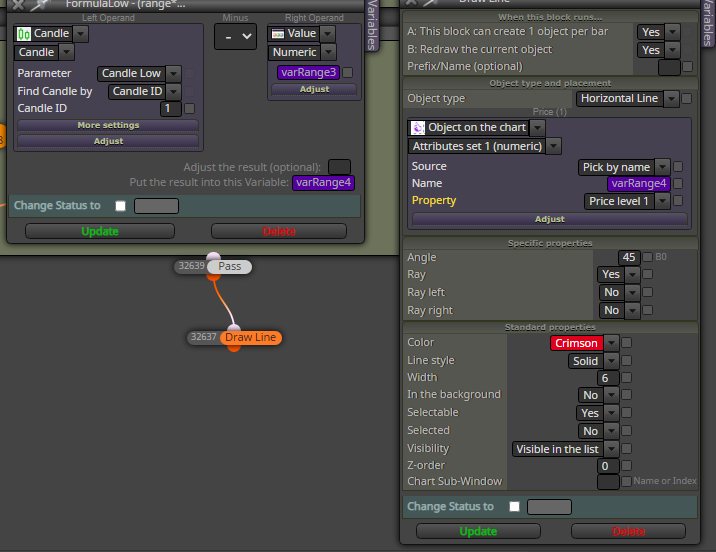Open the Find Candle by dropdown

tap(174, 92)
